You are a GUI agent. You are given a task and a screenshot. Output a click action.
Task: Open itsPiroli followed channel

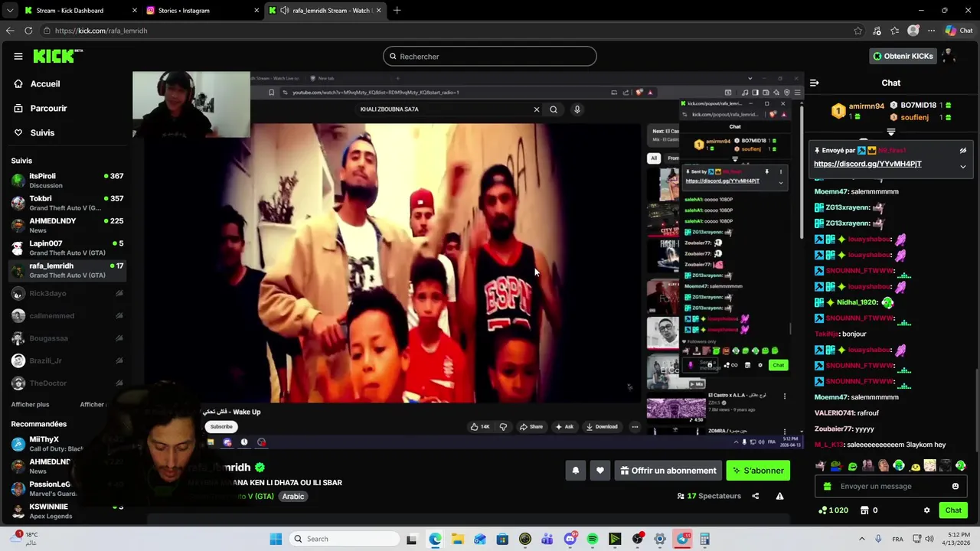pyautogui.click(x=67, y=181)
